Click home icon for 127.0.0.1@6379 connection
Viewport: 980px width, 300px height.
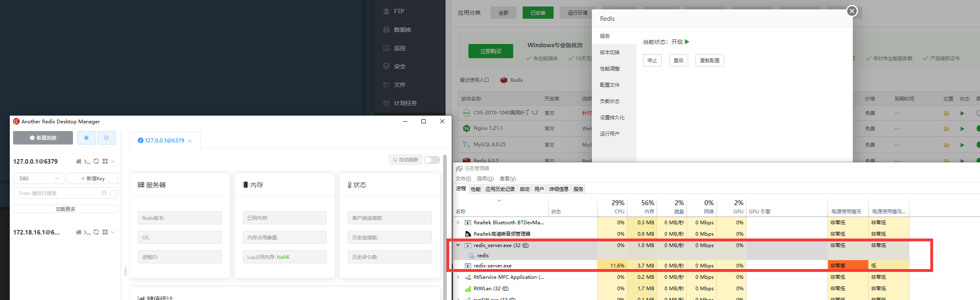[x=79, y=162]
